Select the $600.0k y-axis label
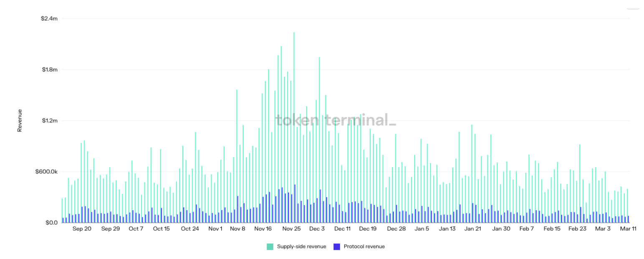 pos(47,172)
